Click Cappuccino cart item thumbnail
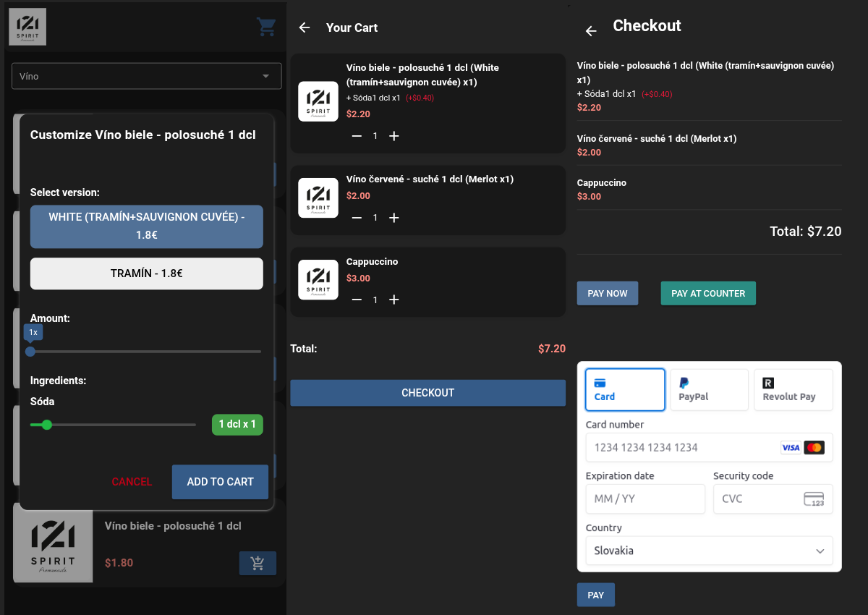868x615 pixels. point(318,280)
